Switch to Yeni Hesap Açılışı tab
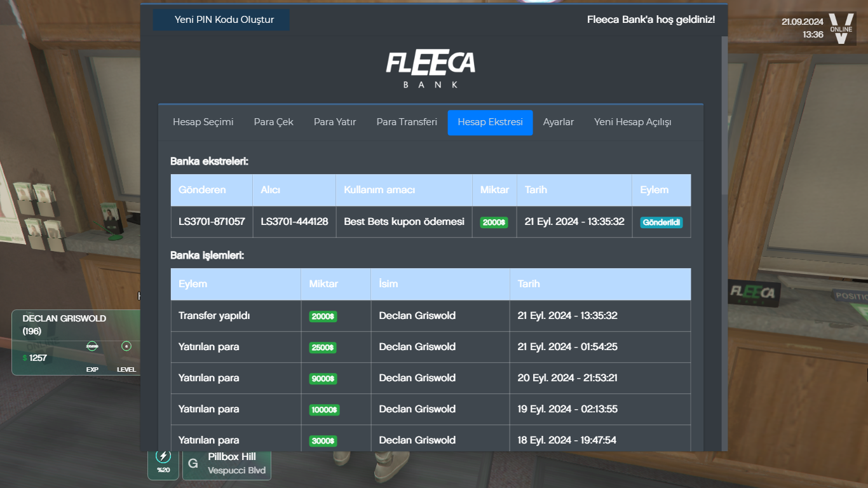The image size is (868, 488). click(633, 122)
